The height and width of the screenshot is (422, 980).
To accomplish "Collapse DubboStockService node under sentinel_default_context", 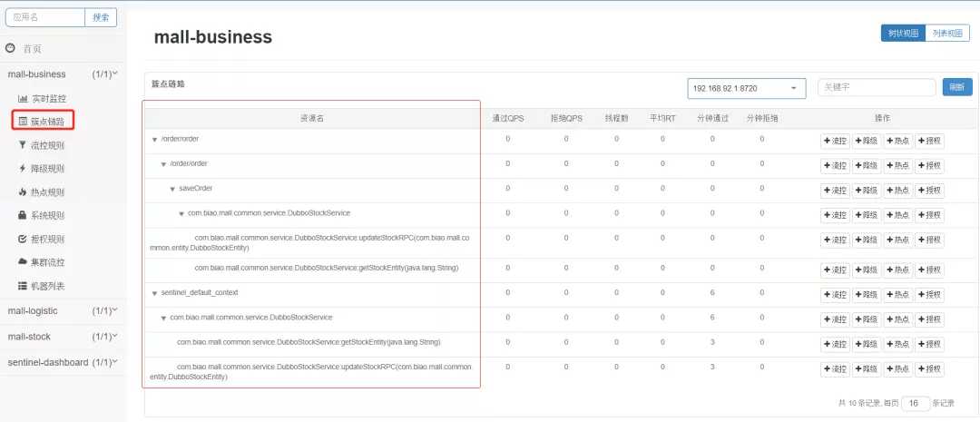I will coord(163,319).
